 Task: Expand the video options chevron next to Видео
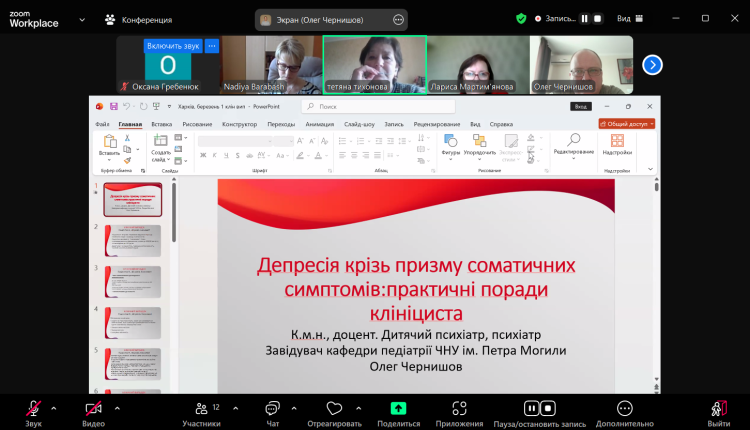point(117,408)
